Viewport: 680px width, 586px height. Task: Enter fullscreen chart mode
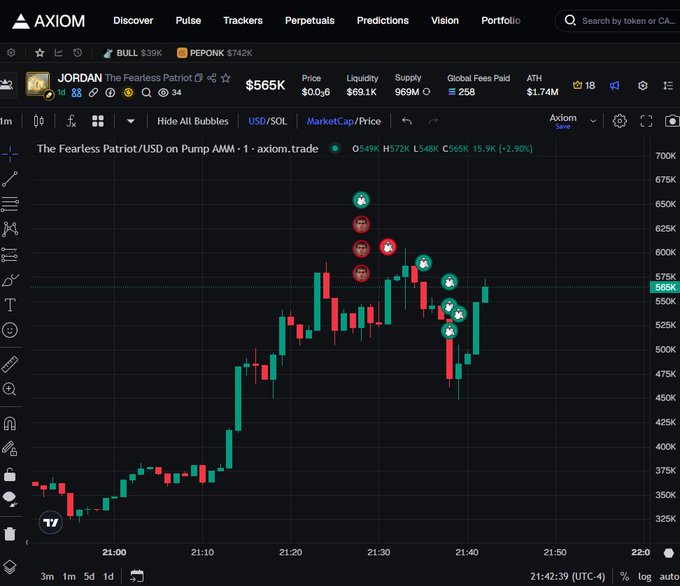pyautogui.click(x=646, y=121)
